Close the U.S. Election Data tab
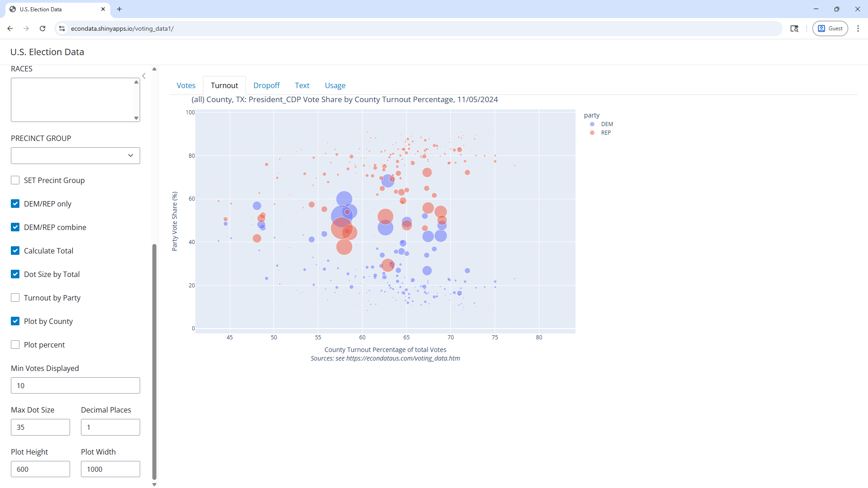868x488 pixels. coord(103,9)
